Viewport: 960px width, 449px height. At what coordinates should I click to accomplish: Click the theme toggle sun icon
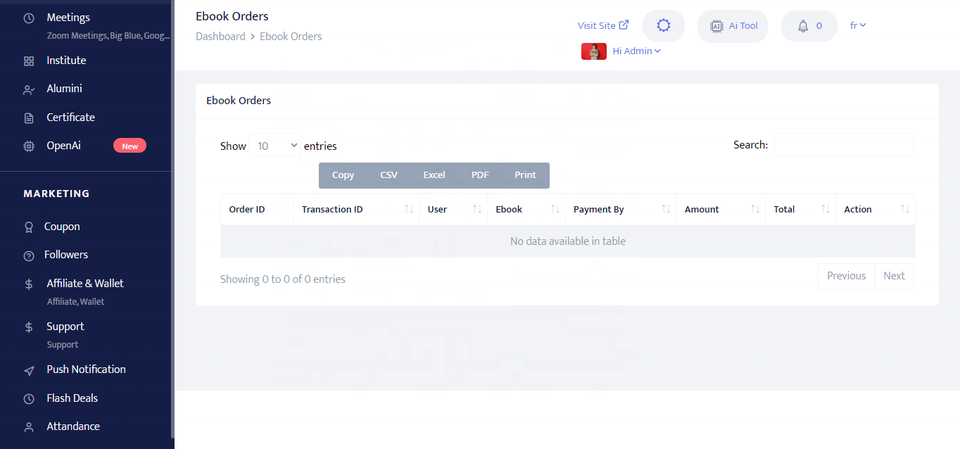click(x=663, y=26)
